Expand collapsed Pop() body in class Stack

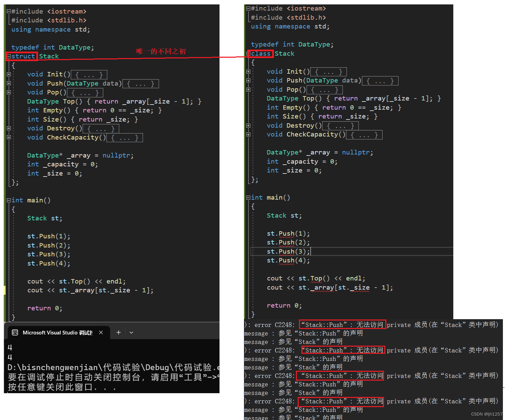248,90
